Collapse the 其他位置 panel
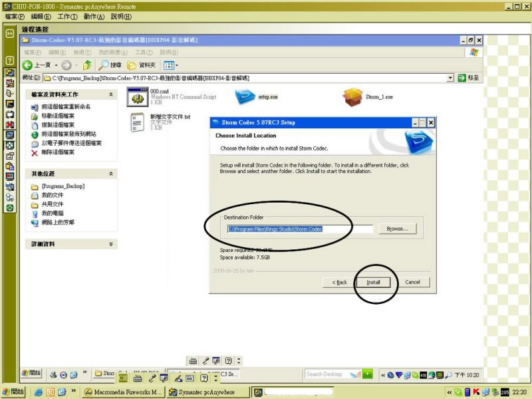This screenshot has width=532, height=399. click(111, 174)
